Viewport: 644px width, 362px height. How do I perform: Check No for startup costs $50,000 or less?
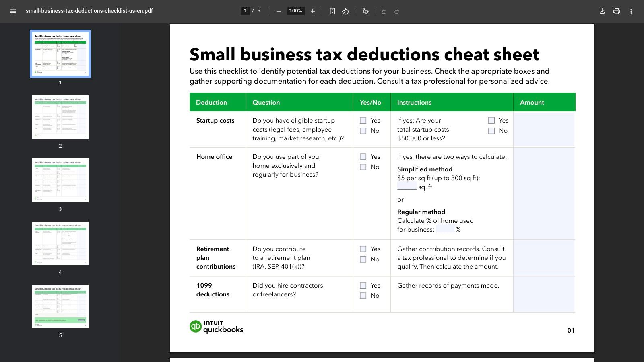tap(491, 131)
